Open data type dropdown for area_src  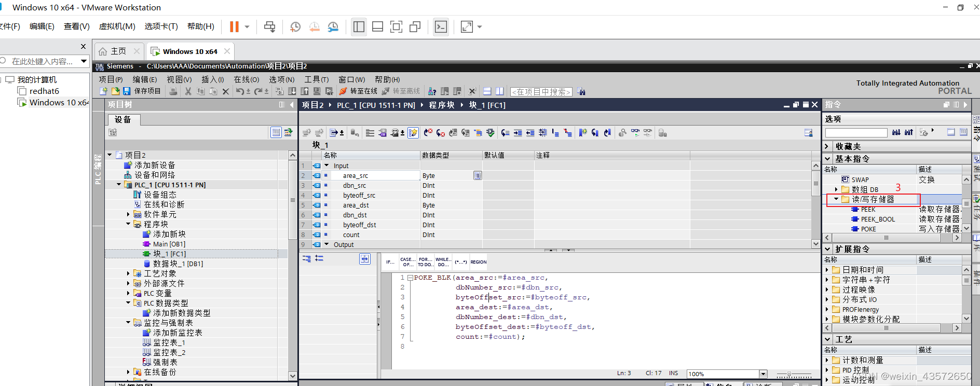coord(478,175)
